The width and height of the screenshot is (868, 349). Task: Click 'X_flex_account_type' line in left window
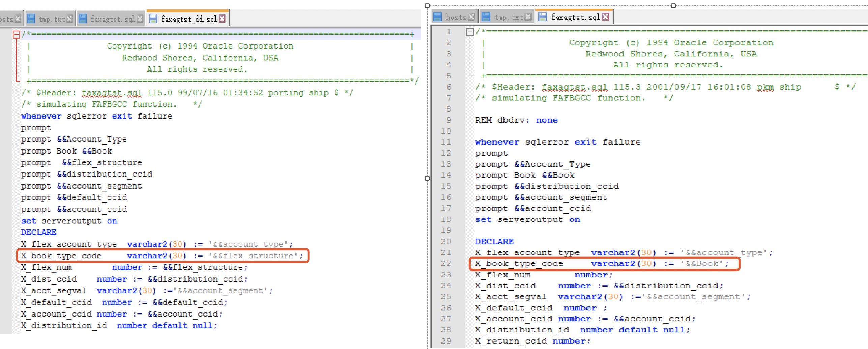157,244
